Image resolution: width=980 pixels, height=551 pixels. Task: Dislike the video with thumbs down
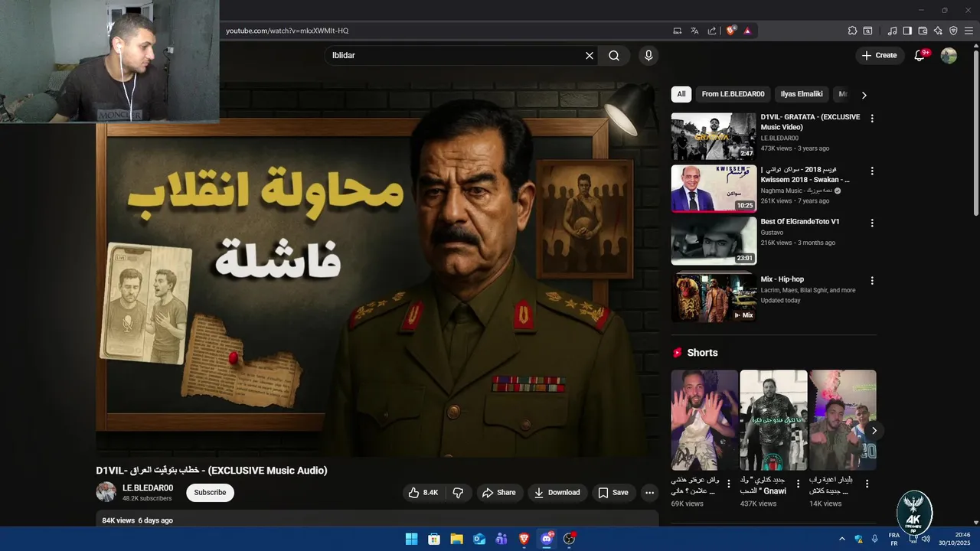[x=458, y=493]
